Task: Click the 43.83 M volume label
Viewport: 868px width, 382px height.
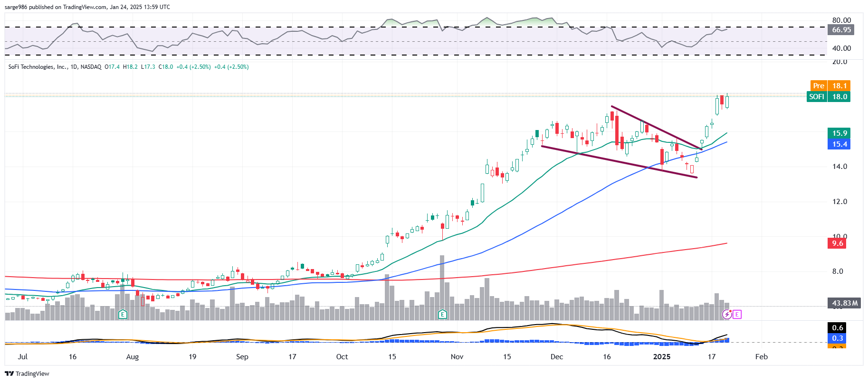Action: [845, 303]
